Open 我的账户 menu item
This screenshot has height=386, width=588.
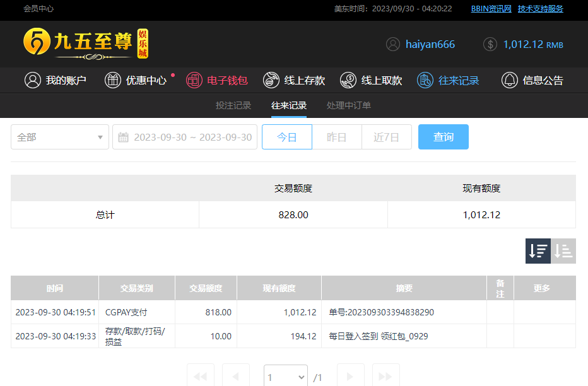pyautogui.click(x=56, y=80)
